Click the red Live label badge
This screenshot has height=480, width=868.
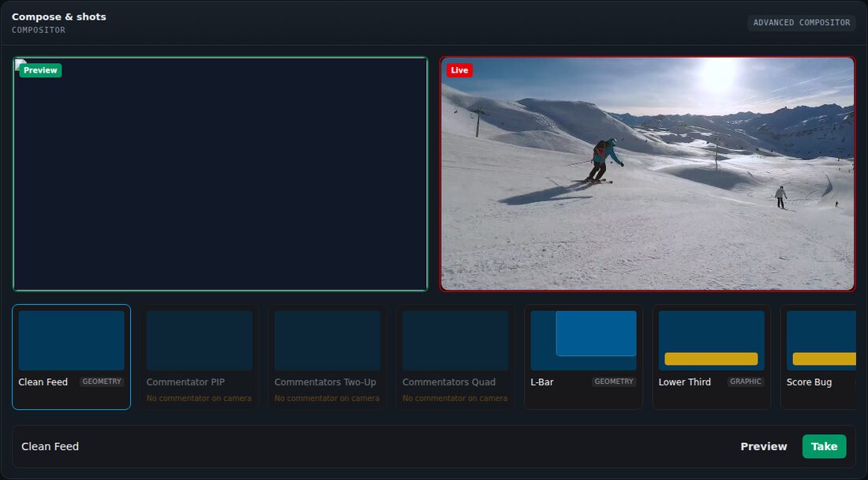(x=459, y=70)
